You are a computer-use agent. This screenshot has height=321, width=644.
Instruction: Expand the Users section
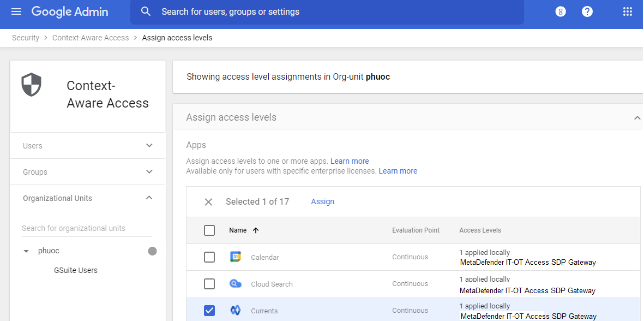[x=149, y=146]
